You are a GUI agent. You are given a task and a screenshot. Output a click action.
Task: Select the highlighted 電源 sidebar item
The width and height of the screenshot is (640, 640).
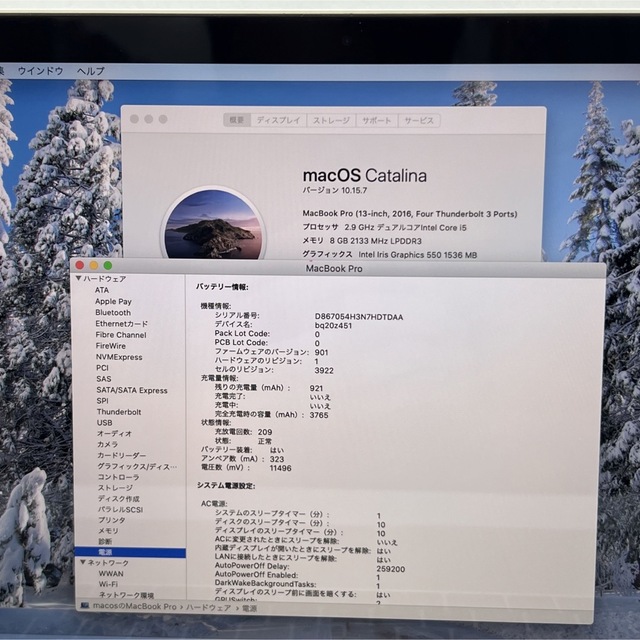130,552
